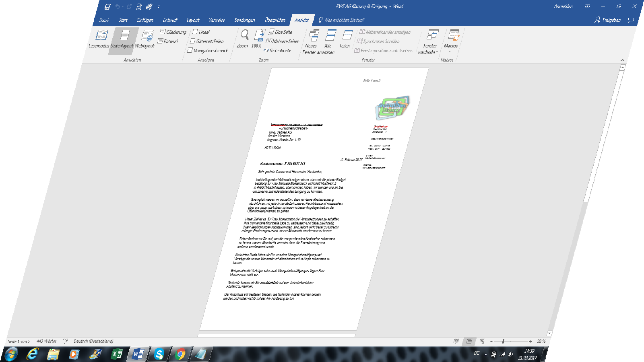Click the zoom out minus button
The image size is (644, 362).
(x=491, y=341)
